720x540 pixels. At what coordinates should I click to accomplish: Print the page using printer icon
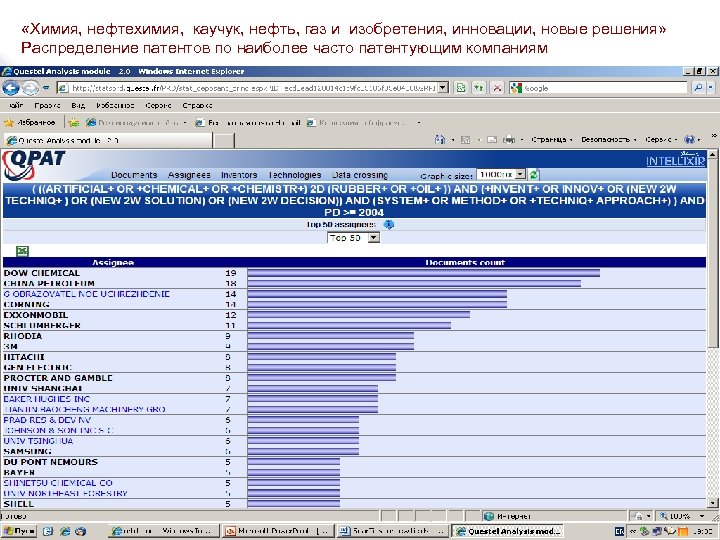[509, 140]
